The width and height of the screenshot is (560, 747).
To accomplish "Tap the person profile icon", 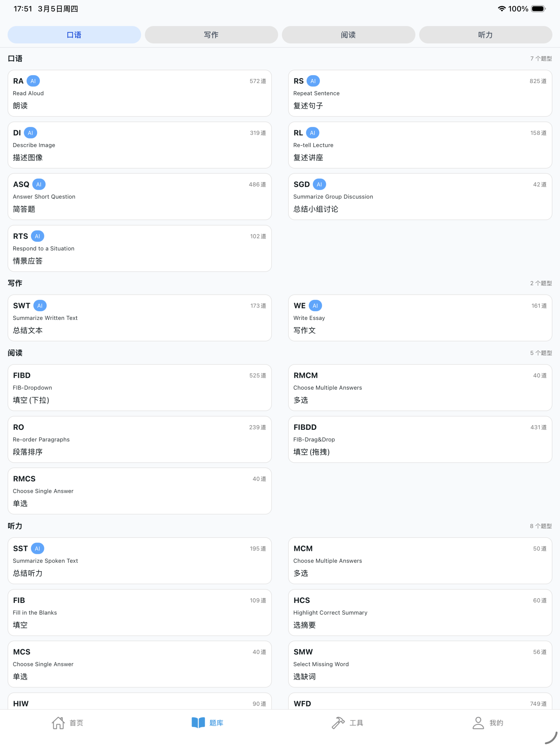I will click(478, 723).
